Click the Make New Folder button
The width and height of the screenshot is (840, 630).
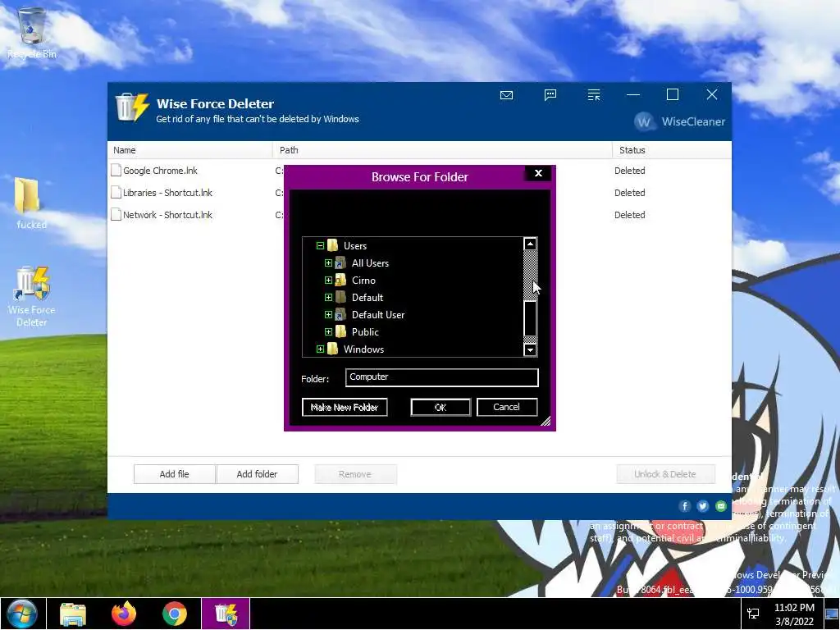(345, 407)
